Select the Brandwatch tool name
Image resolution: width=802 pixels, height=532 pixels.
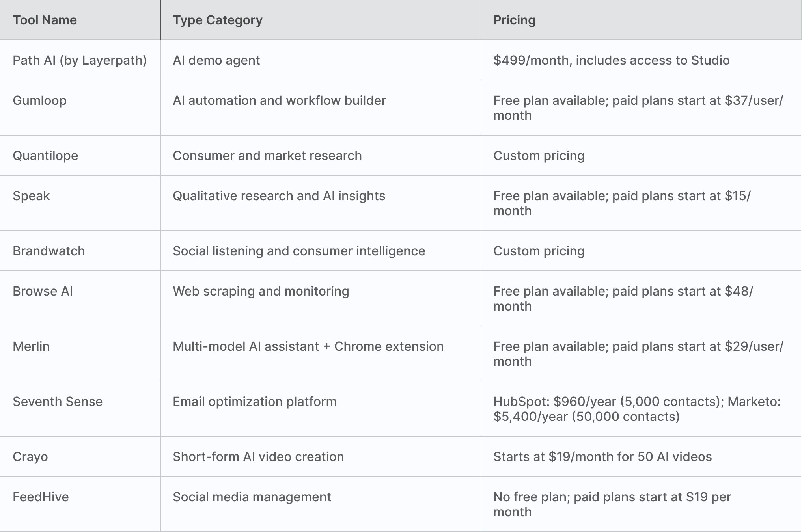(x=48, y=251)
